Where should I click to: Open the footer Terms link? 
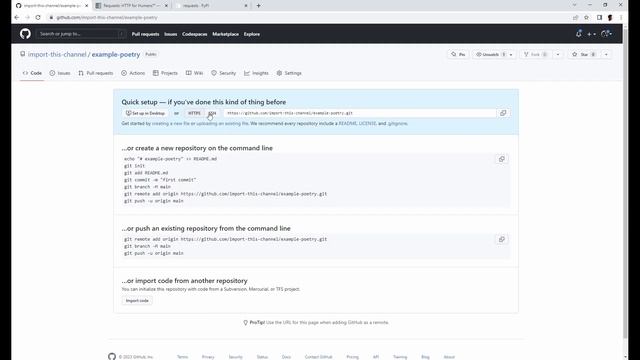[x=182, y=357]
